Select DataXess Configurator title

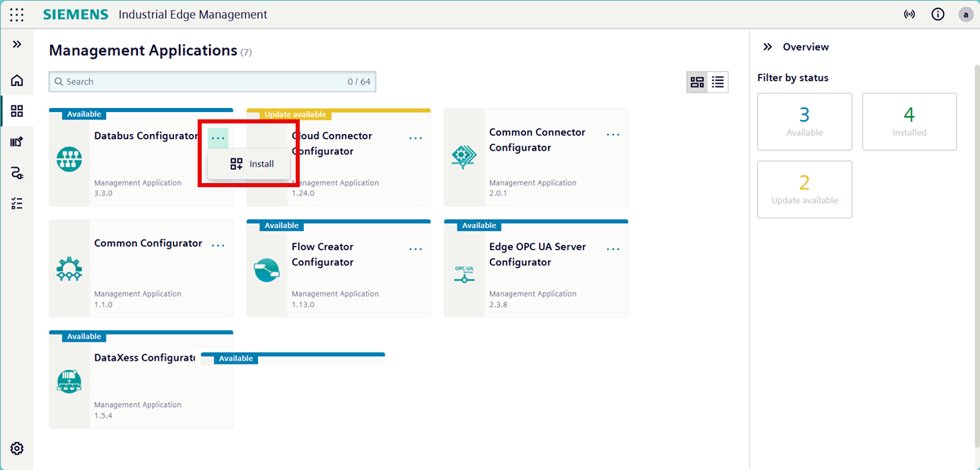click(145, 358)
